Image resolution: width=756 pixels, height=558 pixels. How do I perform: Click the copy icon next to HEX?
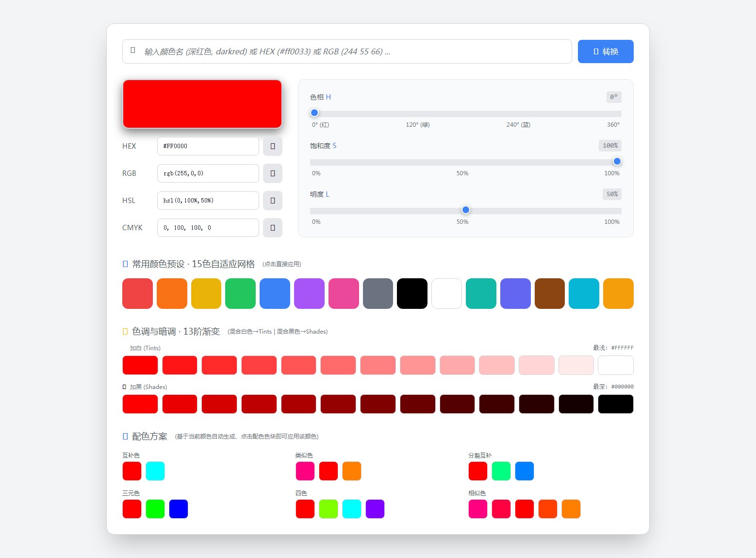coord(273,146)
